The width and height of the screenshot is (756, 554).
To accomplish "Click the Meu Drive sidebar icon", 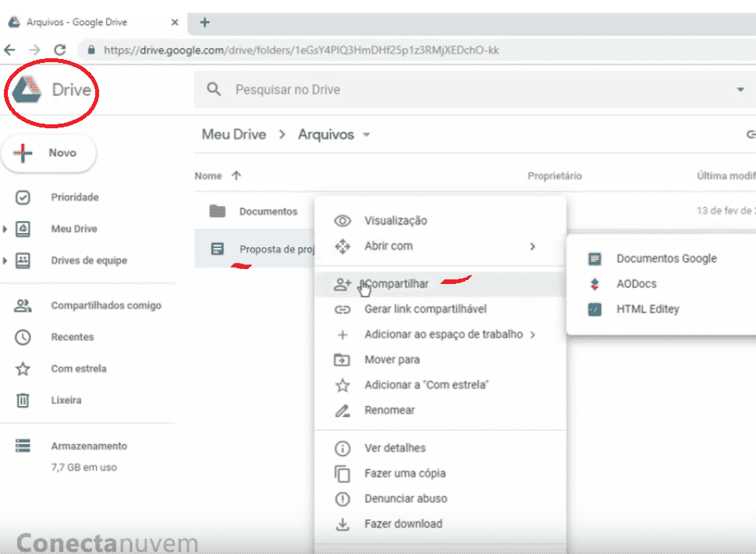I will 23,228.
